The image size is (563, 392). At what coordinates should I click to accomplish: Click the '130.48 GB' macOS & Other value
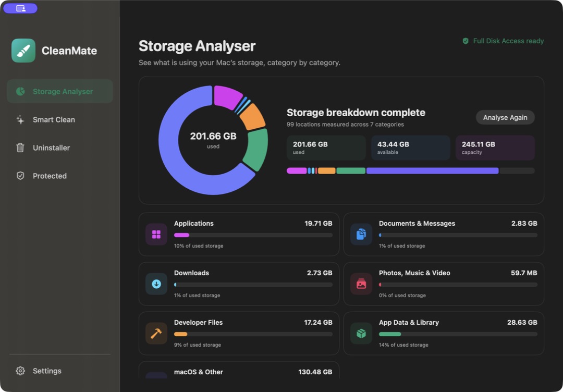(x=315, y=372)
